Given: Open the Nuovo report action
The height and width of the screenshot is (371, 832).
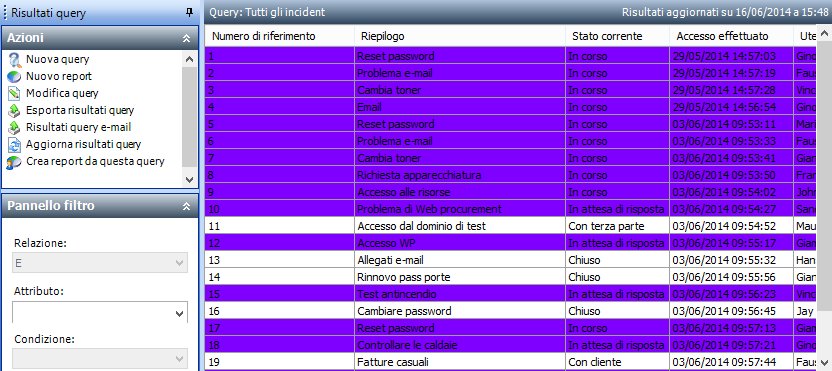Looking at the screenshot, I should coord(59,76).
